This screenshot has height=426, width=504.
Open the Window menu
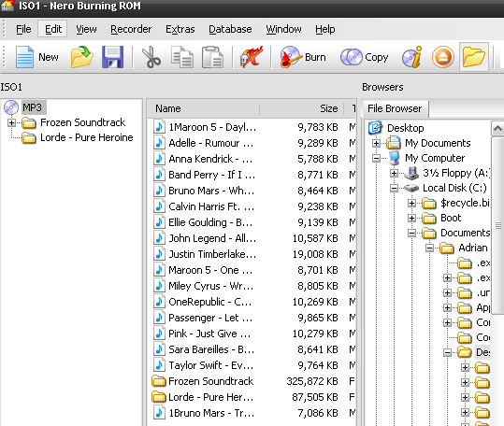pos(283,29)
